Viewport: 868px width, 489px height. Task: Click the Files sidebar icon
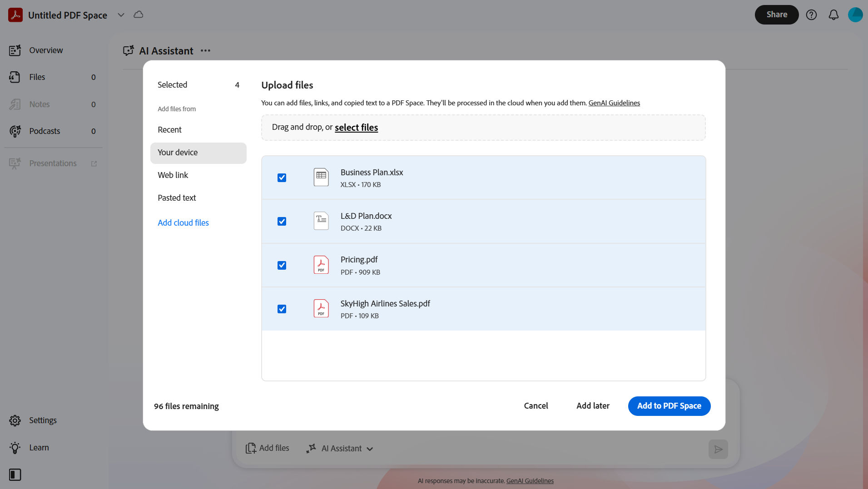coord(15,77)
